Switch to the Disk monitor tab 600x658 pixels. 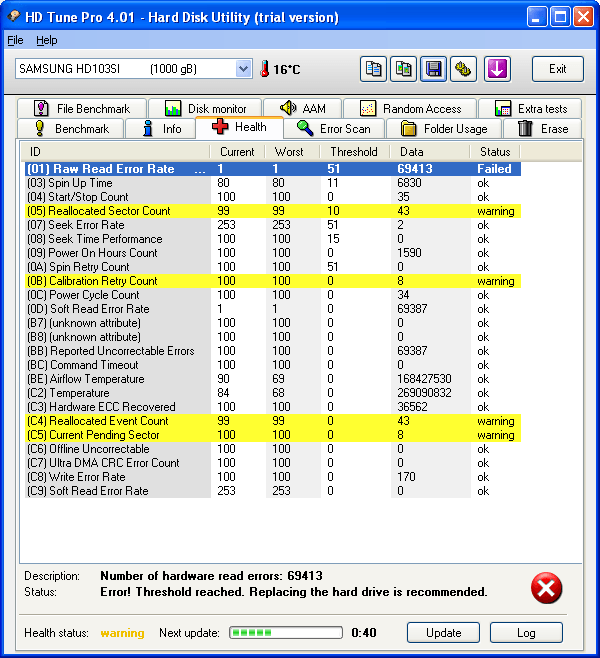[x=205, y=108]
